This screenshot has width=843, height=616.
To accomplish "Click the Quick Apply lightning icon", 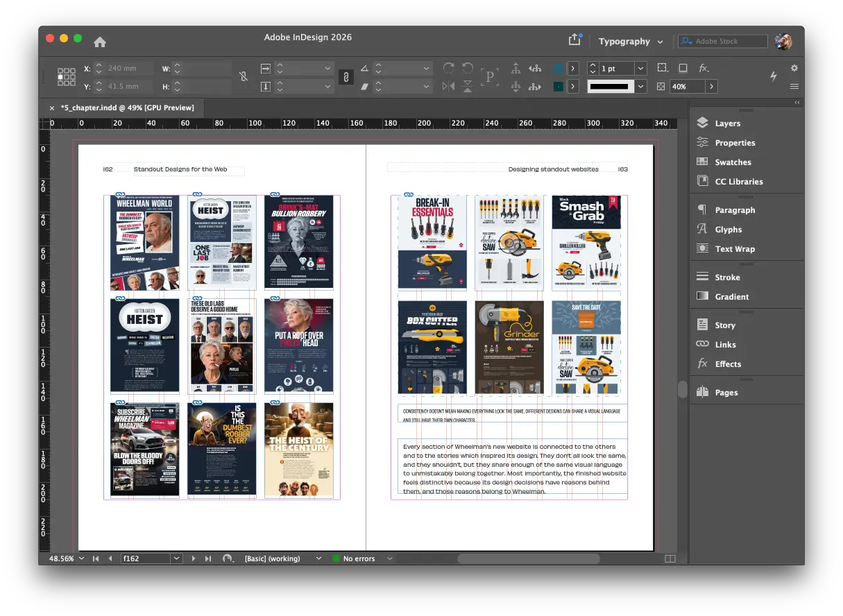I will coord(774,76).
